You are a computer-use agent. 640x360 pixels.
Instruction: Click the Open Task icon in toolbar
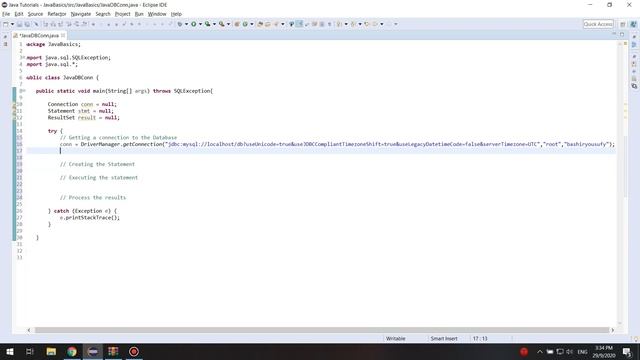[268, 24]
